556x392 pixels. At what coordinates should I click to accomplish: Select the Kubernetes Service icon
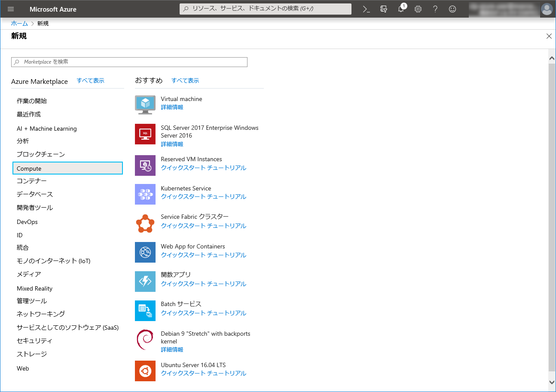(145, 194)
